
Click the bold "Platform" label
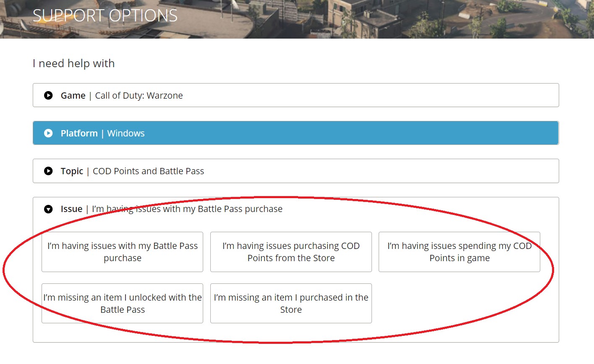[79, 134]
